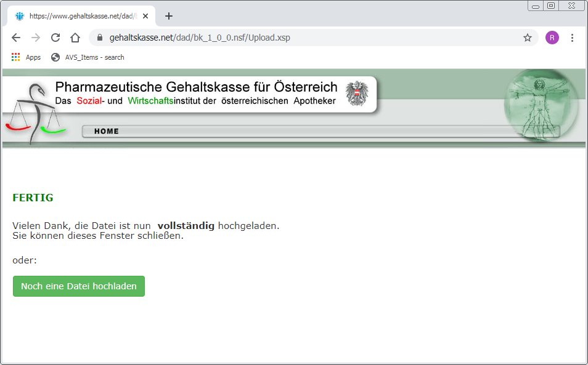The image size is (588, 365).
Task: Close the gehaltskasse.net tab
Action: pyautogui.click(x=145, y=16)
